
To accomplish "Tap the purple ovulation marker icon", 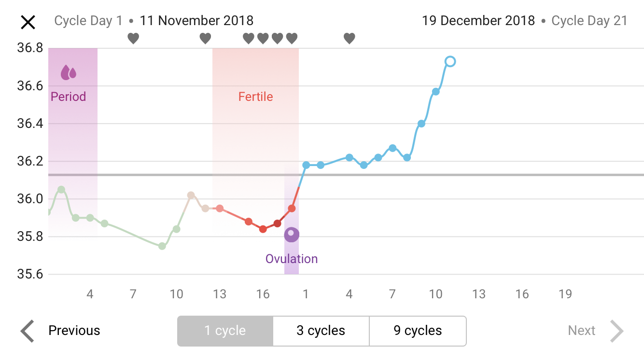I will pyautogui.click(x=292, y=235).
